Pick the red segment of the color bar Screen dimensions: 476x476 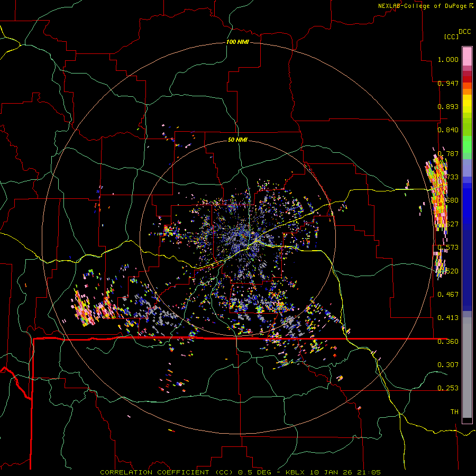coord(467,79)
